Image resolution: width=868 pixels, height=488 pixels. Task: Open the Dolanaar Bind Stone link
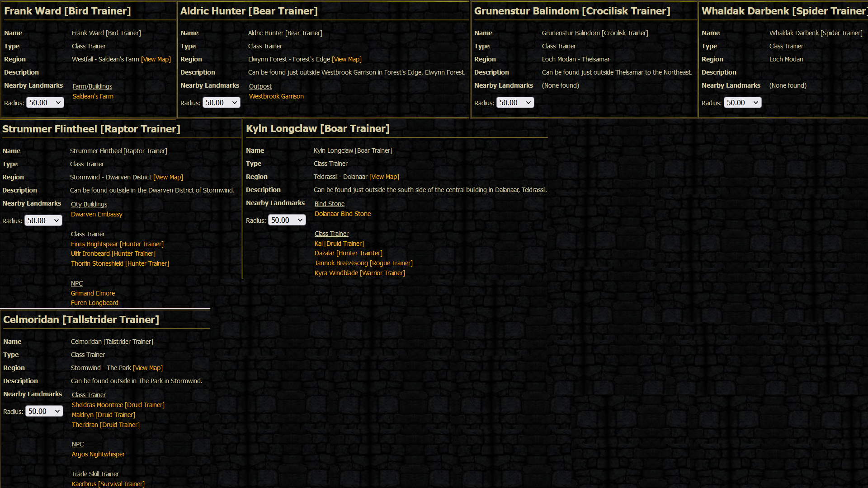click(342, 213)
